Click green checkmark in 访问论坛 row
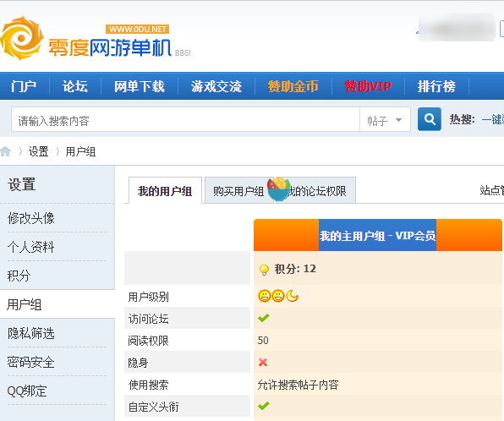504x421 pixels. pos(264,318)
